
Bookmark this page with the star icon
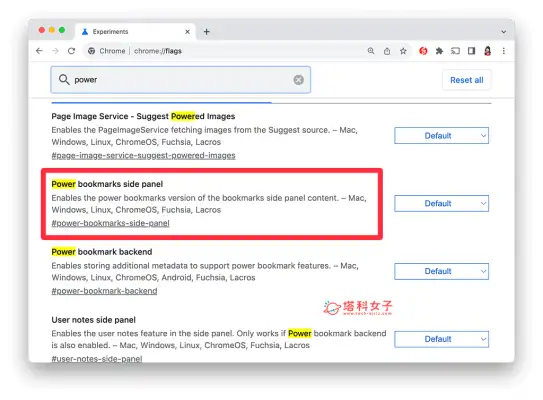coord(403,51)
